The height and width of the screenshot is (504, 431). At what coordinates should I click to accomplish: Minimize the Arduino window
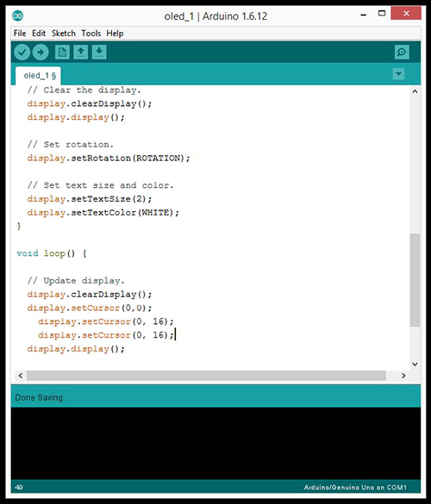[364, 15]
